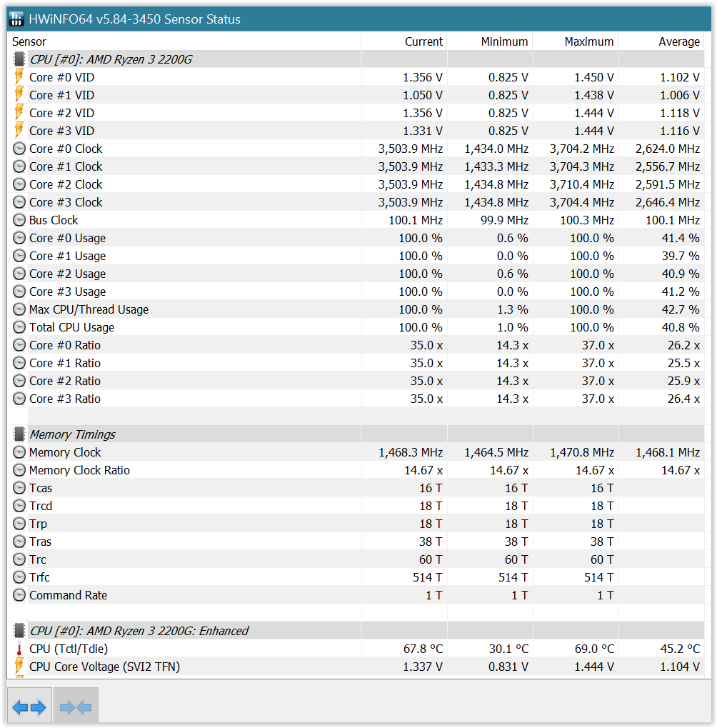Click the icon beside Core #1 Usage

[19, 256]
